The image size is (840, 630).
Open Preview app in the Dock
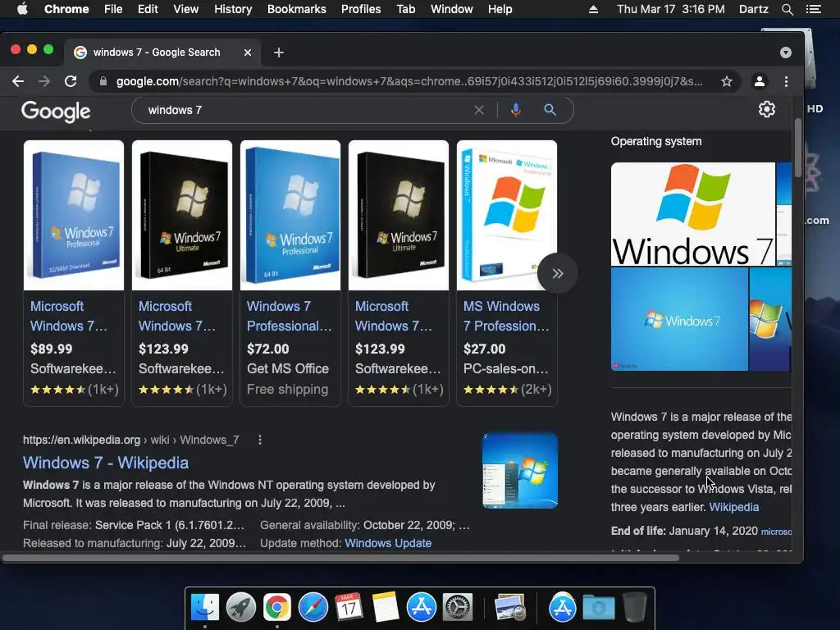click(509, 608)
